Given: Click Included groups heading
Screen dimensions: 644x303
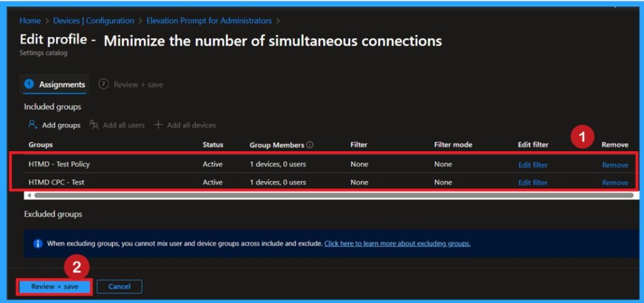Looking at the screenshot, I should tap(52, 107).
